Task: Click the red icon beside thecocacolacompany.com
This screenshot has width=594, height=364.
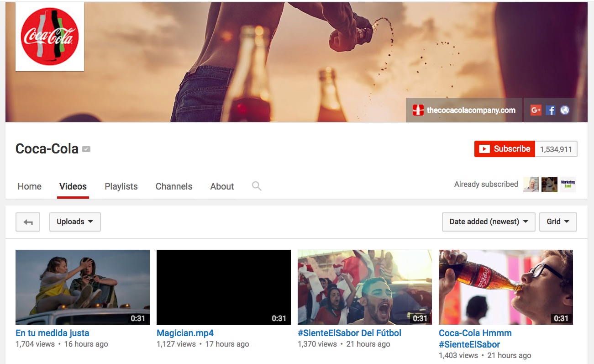Action: [x=418, y=110]
